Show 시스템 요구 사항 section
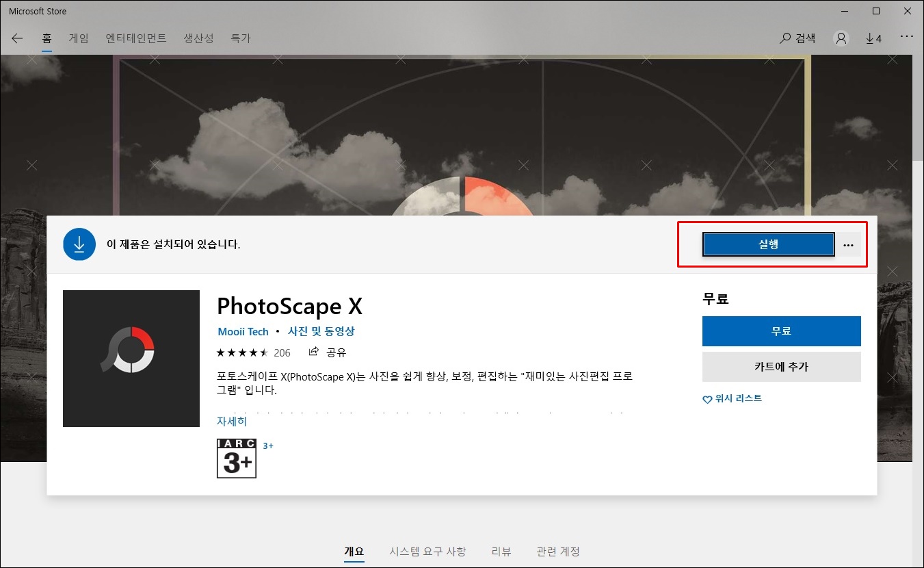 click(x=427, y=552)
